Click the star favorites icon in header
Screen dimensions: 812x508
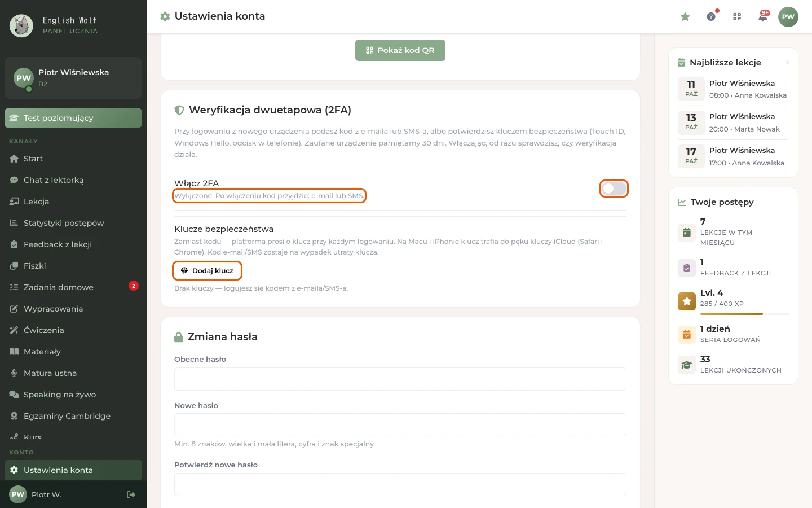point(685,17)
